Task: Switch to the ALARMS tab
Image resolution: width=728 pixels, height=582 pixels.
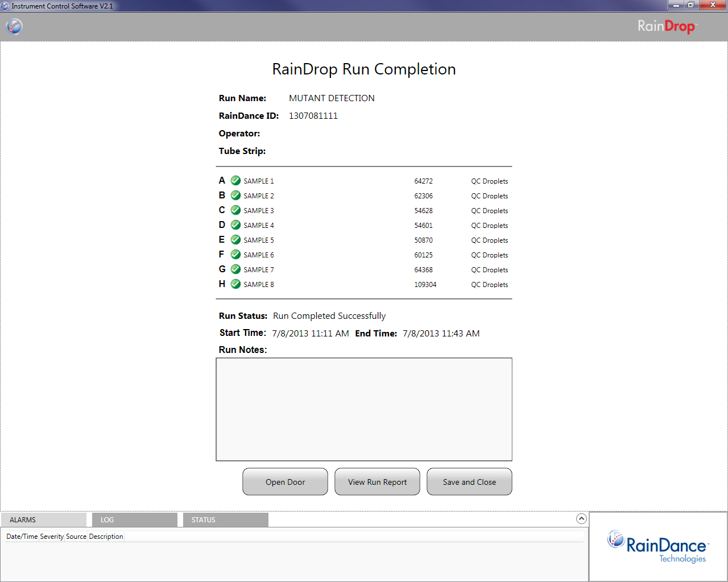Action: 43,520
